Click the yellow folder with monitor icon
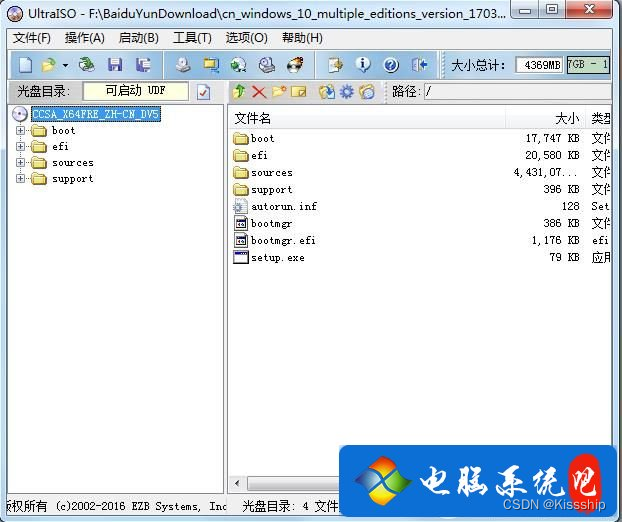622x522 pixels. (211, 65)
